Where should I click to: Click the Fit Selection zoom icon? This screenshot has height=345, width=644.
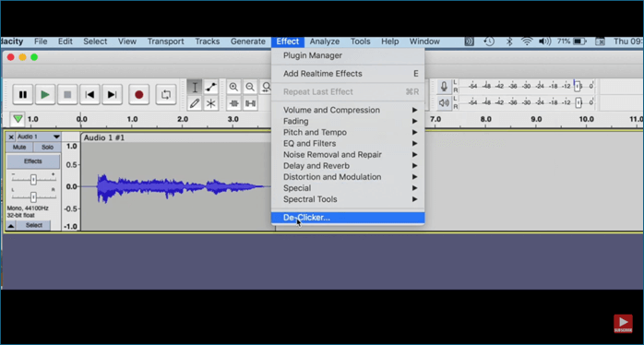(x=266, y=87)
